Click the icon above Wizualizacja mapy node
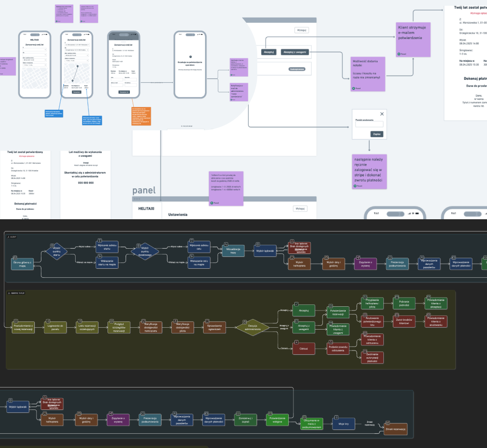Viewport: 487px width, 448px height. pyautogui.click(x=226, y=243)
